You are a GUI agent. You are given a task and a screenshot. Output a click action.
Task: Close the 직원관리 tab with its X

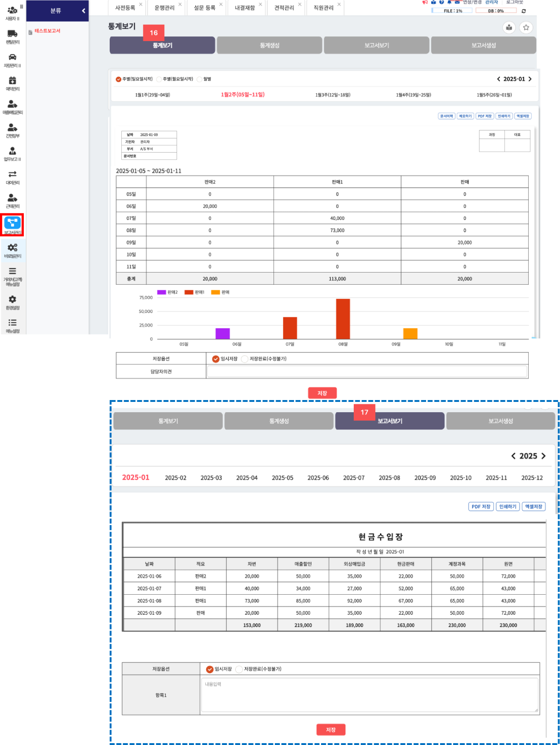click(339, 4)
